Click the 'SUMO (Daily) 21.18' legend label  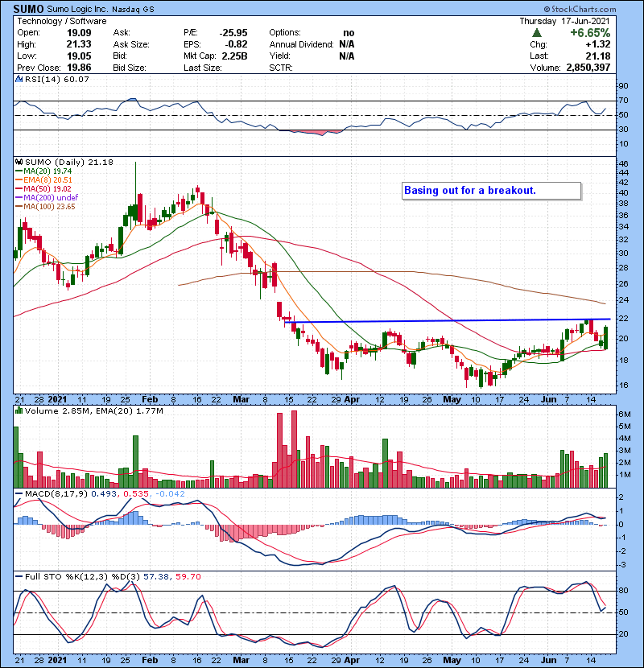point(69,162)
